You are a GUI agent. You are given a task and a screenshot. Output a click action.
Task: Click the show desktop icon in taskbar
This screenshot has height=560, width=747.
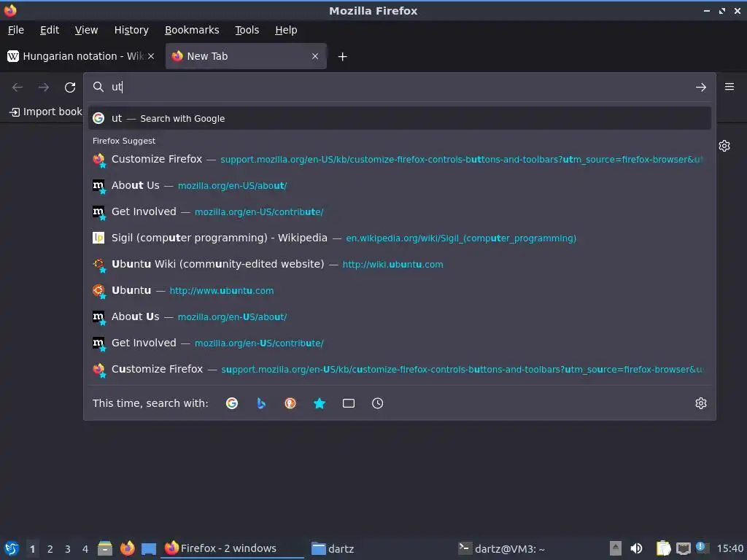point(149,548)
